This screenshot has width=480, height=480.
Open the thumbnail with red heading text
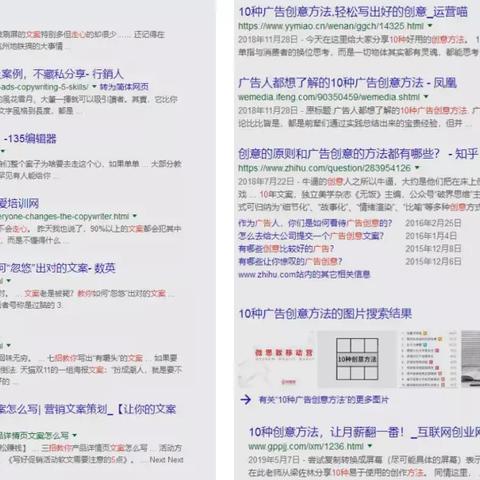277,359
